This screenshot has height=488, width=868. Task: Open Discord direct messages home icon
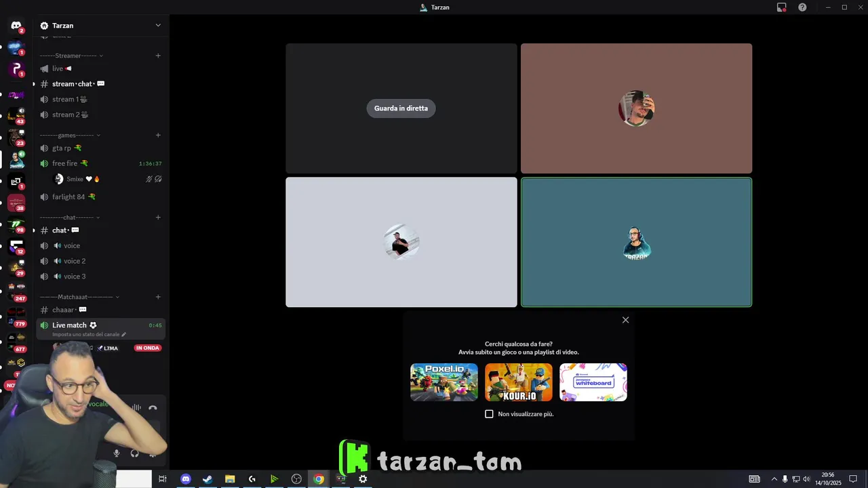pyautogui.click(x=16, y=26)
